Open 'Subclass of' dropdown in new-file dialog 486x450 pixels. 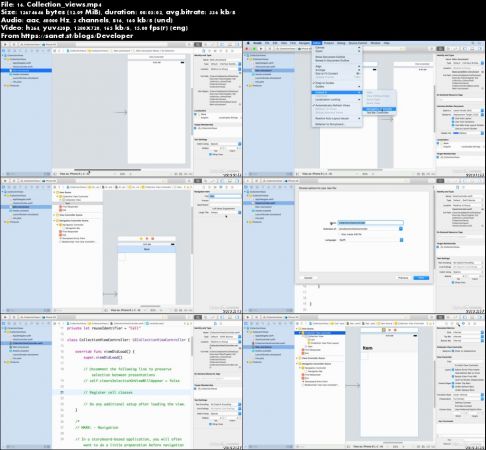click(x=401, y=229)
